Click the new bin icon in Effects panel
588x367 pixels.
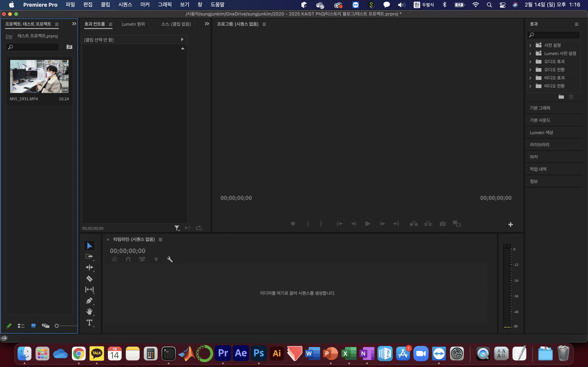(561, 97)
